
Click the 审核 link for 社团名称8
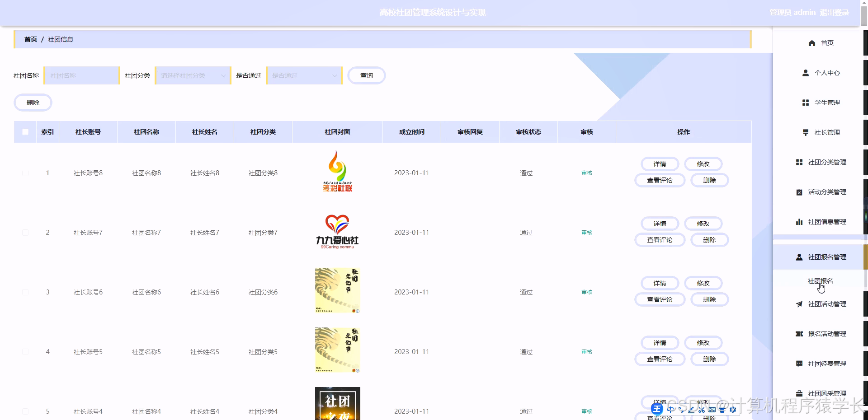pos(587,173)
